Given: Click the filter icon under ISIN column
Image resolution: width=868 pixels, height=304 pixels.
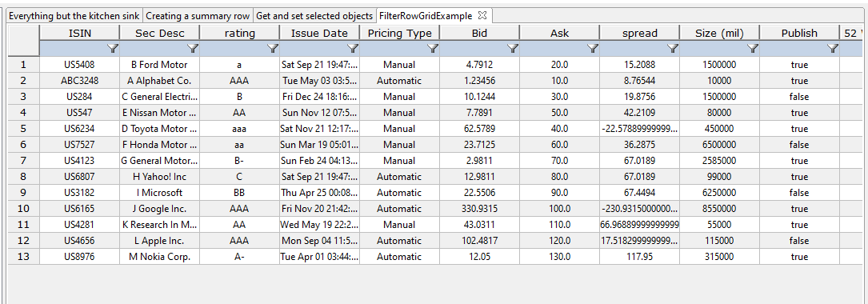Looking at the screenshot, I should [113, 49].
